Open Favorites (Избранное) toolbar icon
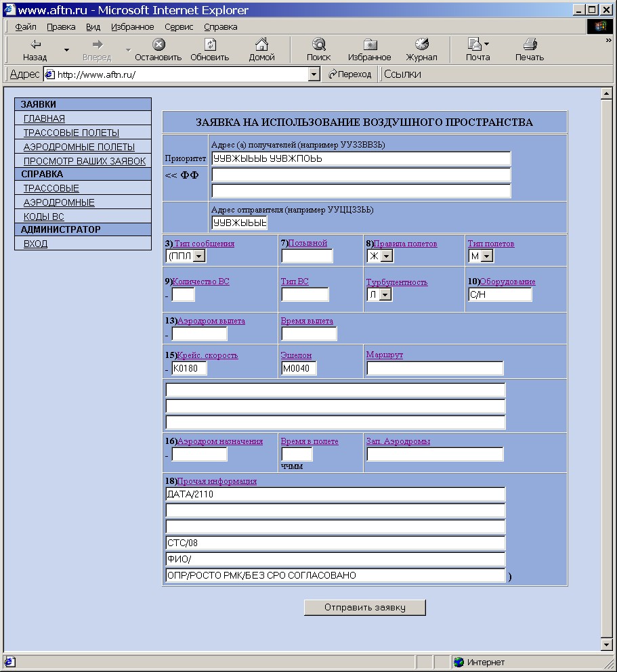The image size is (617, 672). click(x=370, y=45)
